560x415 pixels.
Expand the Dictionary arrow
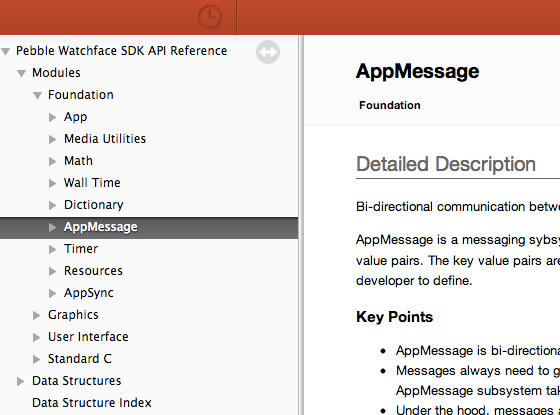[x=52, y=205]
